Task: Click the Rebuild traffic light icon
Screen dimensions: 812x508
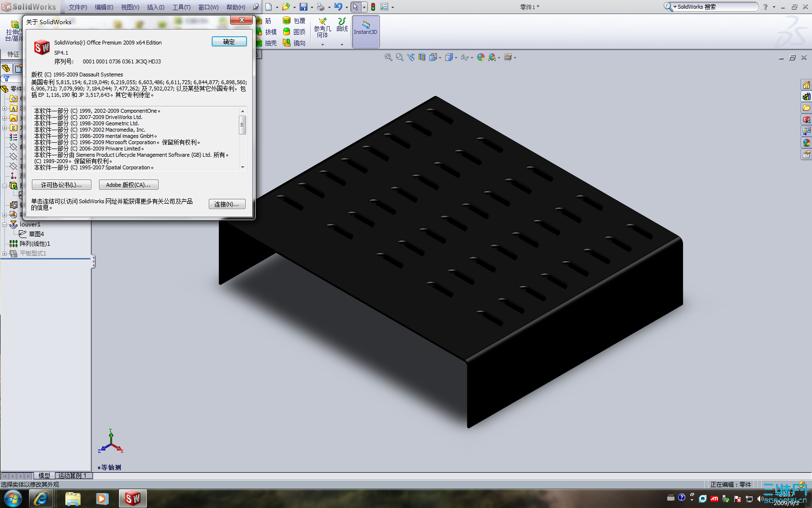Action: [373, 7]
